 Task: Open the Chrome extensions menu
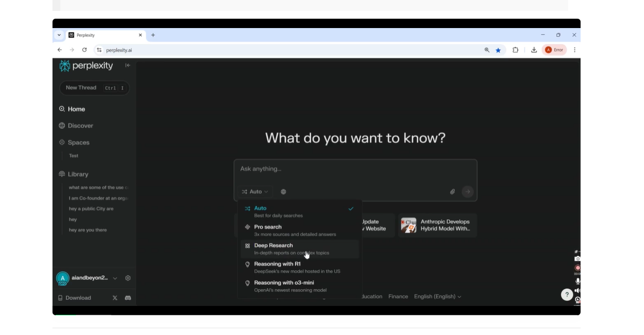(516, 50)
